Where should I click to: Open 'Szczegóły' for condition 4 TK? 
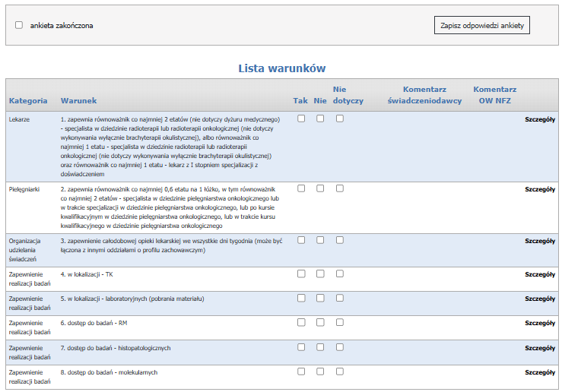[x=540, y=274]
